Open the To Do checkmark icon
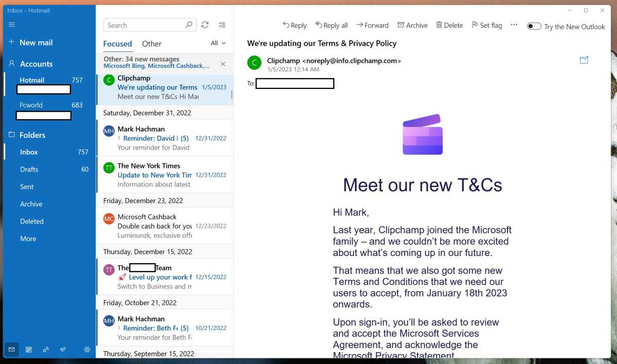 pyautogui.click(x=63, y=350)
